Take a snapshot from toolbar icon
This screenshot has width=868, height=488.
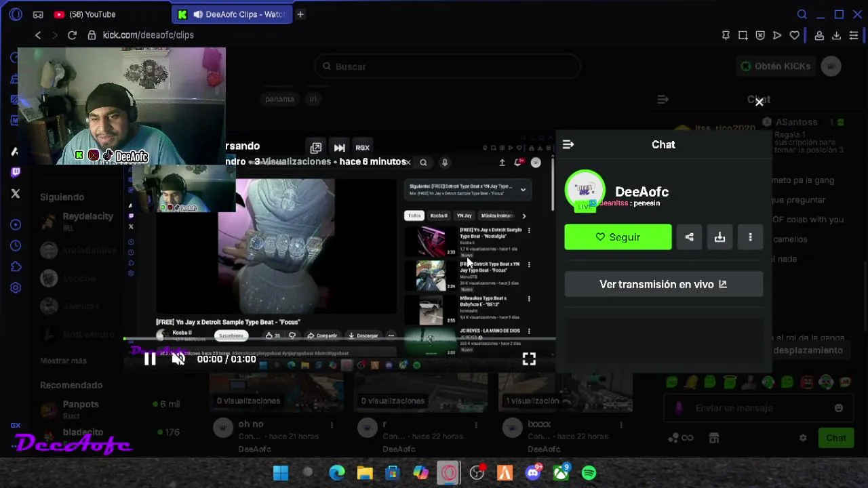743,35
